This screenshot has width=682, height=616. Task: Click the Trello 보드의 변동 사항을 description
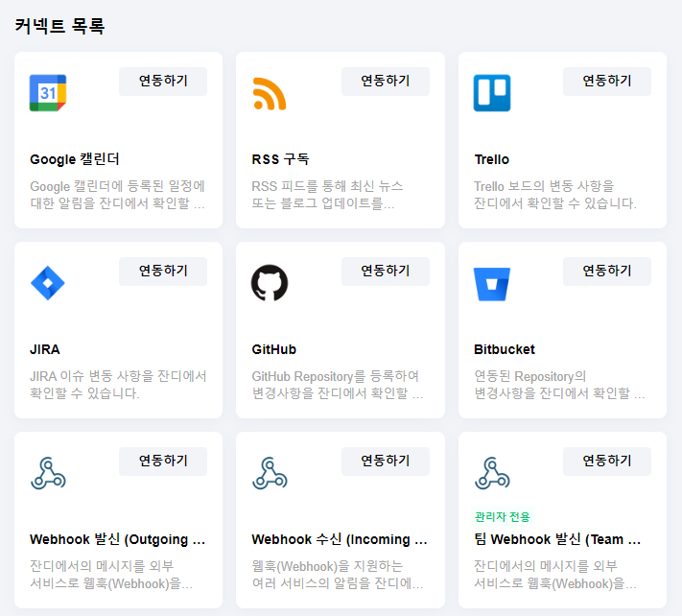555,195
